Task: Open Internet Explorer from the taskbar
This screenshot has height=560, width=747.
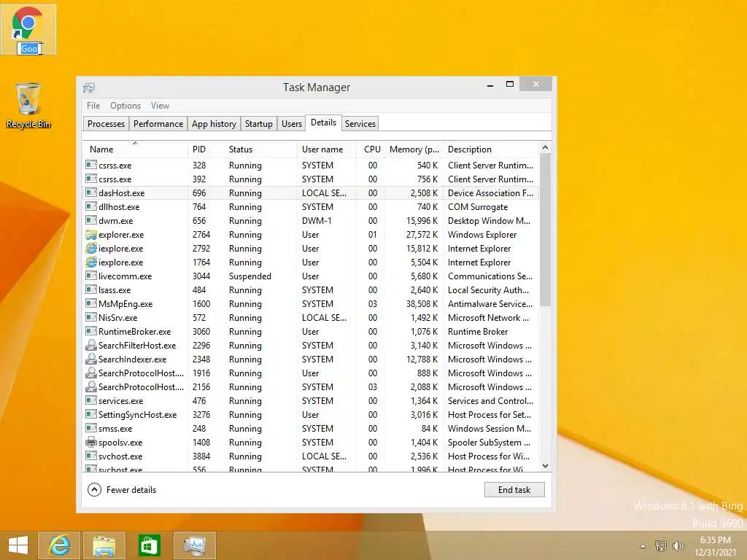Action: click(x=59, y=545)
